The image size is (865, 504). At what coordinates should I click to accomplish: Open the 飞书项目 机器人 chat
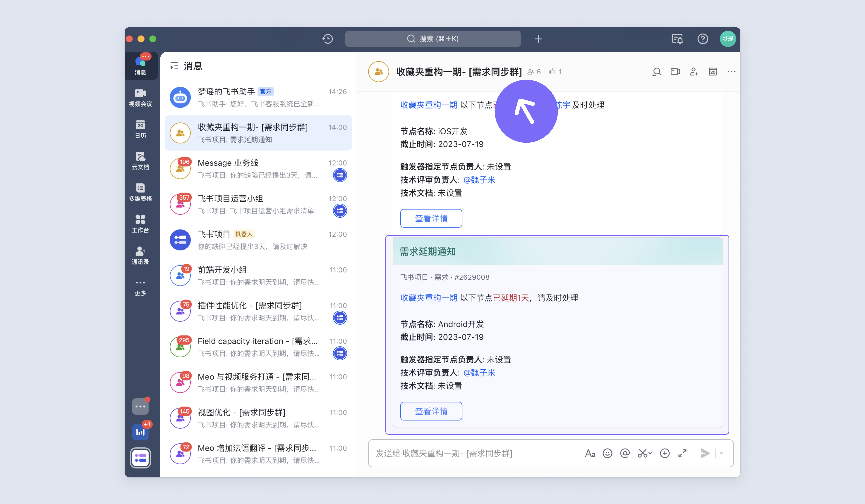pyautogui.click(x=258, y=240)
